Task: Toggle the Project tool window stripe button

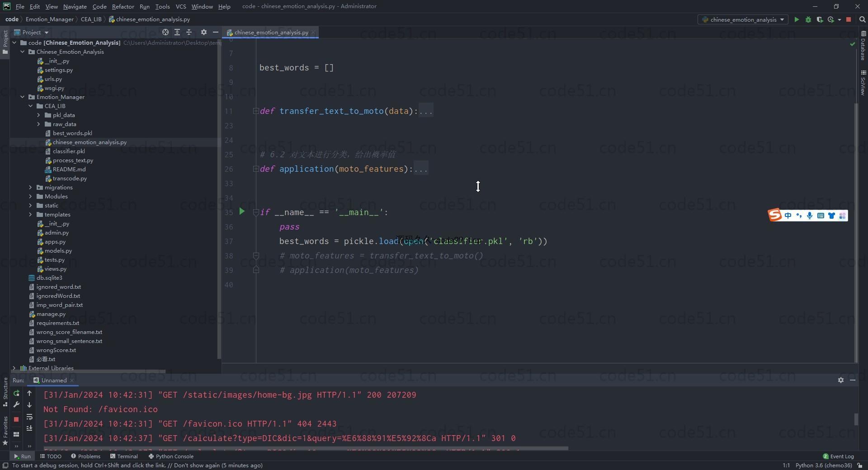Action: pos(5,42)
